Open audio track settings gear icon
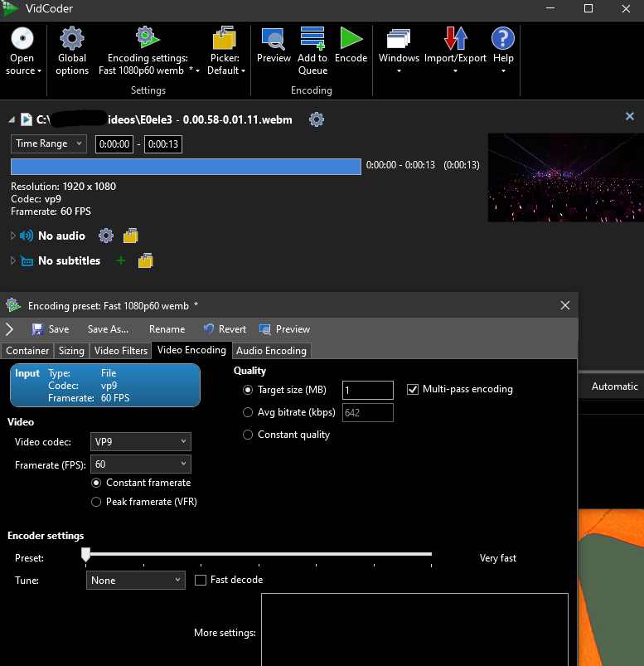The image size is (644, 666). pyautogui.click(x=105, y=236)
